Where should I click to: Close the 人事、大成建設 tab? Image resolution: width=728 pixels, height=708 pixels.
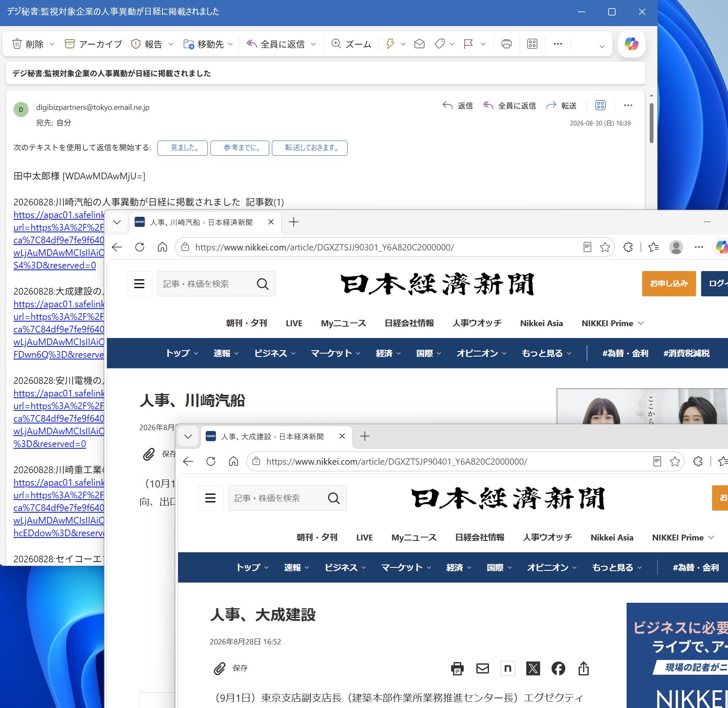[x=342, y=436]
